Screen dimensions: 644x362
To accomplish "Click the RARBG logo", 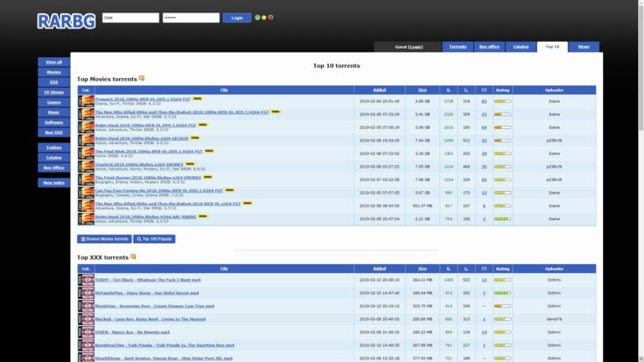I will point(65,20).
